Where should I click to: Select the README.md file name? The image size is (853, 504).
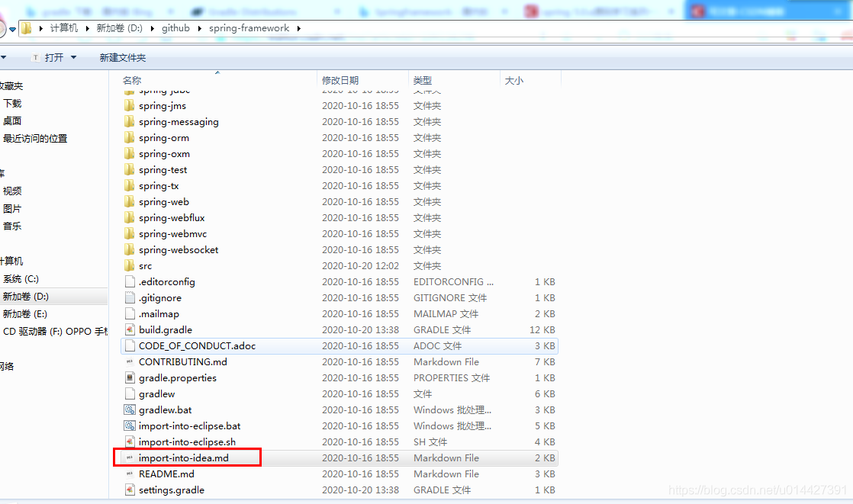[166, 474]
